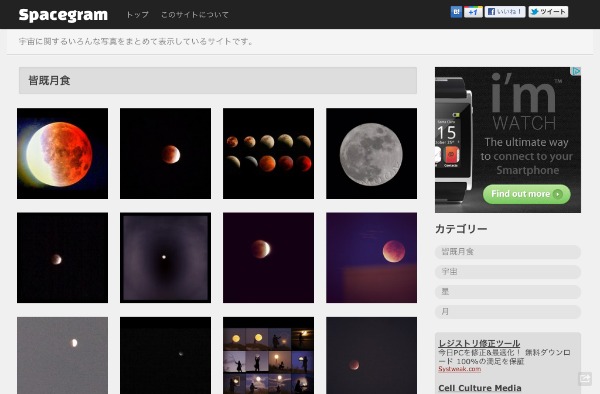Open the レジストリ修正ツール ad link

(x=479, y=343)
